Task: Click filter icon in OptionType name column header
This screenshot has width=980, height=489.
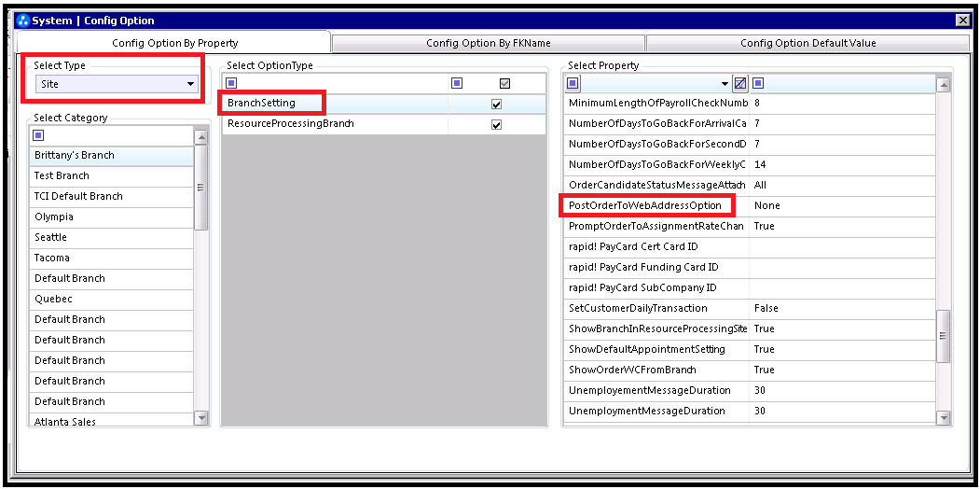Action: (x=231, y=83)
